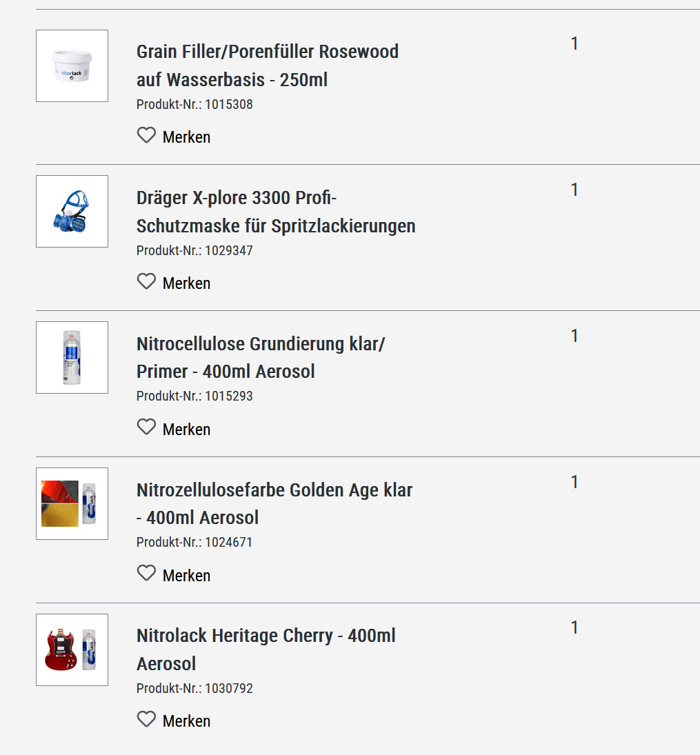Viewport: 700px width, 755px height.
Task: Open the red guitar Heritage Cherry thumbnail
Action: tap(72, 650)
